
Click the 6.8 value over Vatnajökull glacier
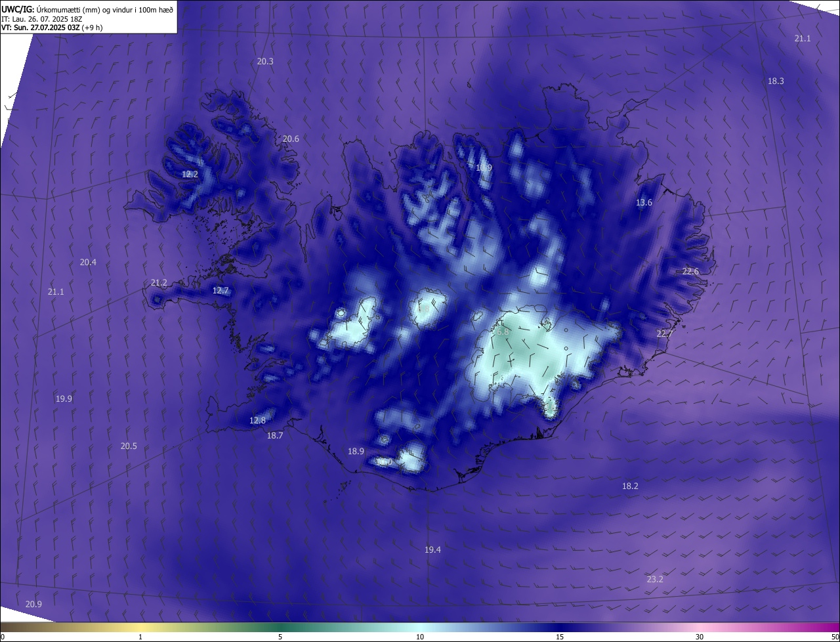(503, 332)
